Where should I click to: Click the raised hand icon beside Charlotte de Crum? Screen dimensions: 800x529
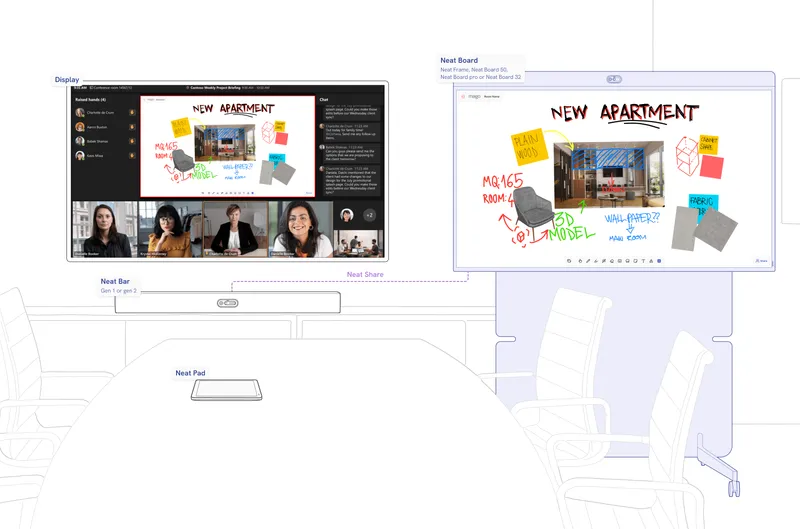pos(132,113)
